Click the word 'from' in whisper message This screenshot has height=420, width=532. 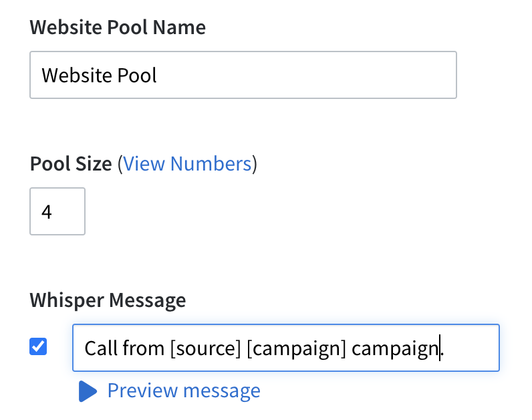(x=144, y=348)
